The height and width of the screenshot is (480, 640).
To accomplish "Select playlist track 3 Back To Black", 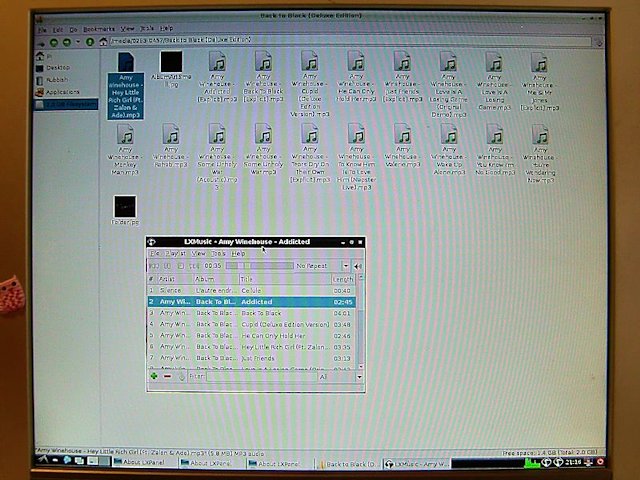I will [251, 313].
